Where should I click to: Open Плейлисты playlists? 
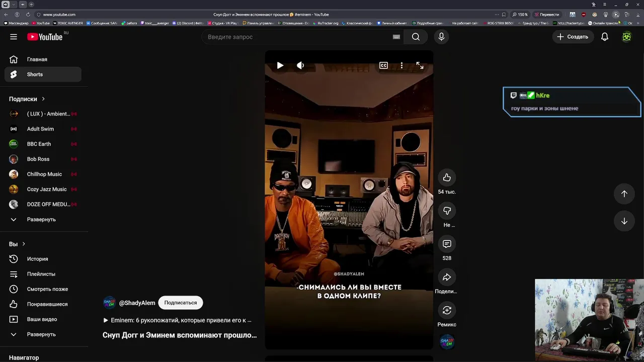(x=43, y=274)
